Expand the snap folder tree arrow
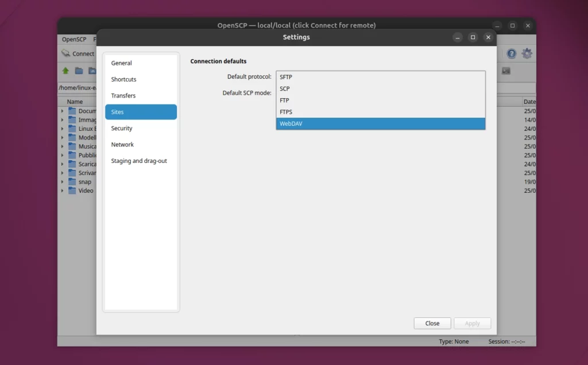This screenshot has width=588, height=365. [62, 182]
